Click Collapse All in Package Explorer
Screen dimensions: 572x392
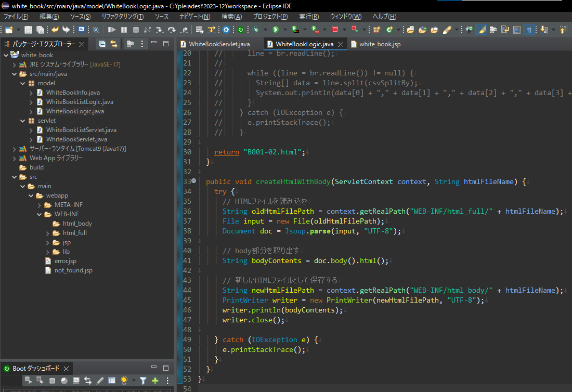point(102,44)
